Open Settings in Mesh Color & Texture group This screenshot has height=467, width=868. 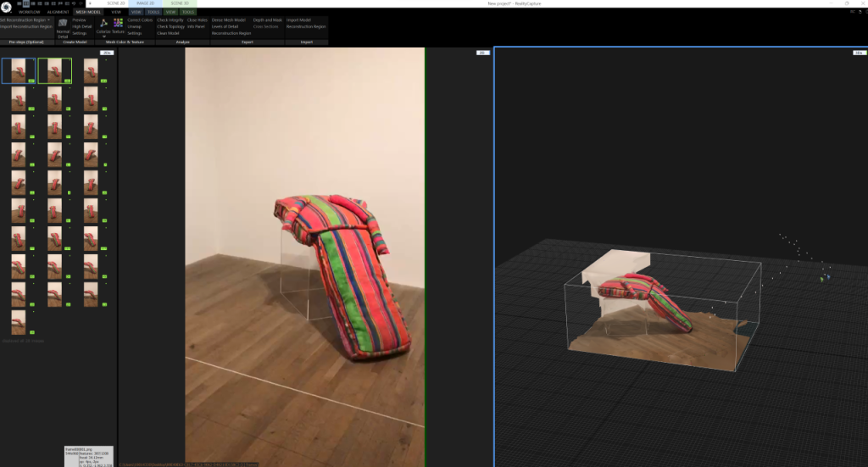pyautogui.click(x=135, y=33)
